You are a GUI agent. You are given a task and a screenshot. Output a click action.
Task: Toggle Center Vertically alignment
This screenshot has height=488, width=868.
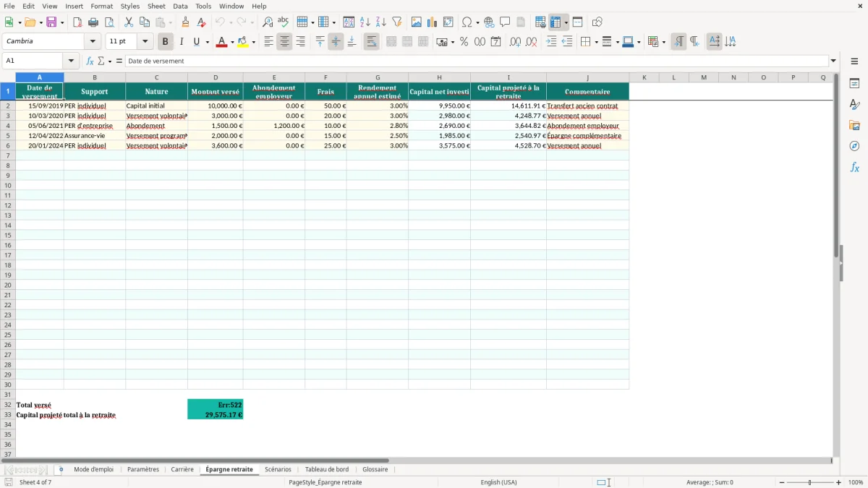[336, 42]
